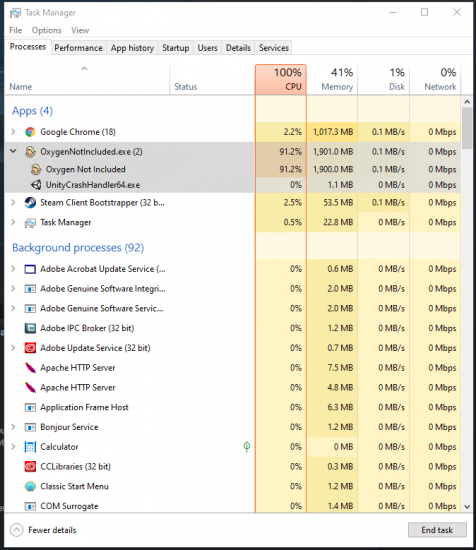Click the Adobe Update Service red icon
The width and height of the screenshot is (476, 550).
coord(30,348)
